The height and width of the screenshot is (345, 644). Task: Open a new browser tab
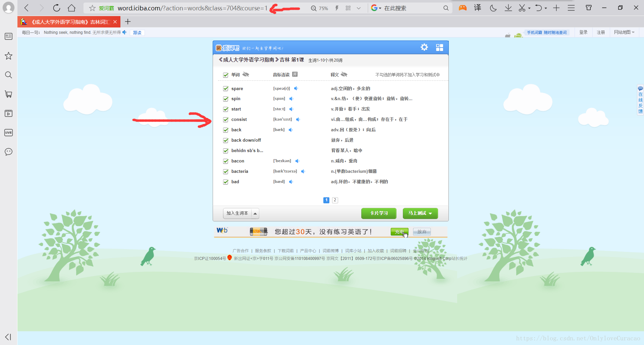tap(127, 22)
